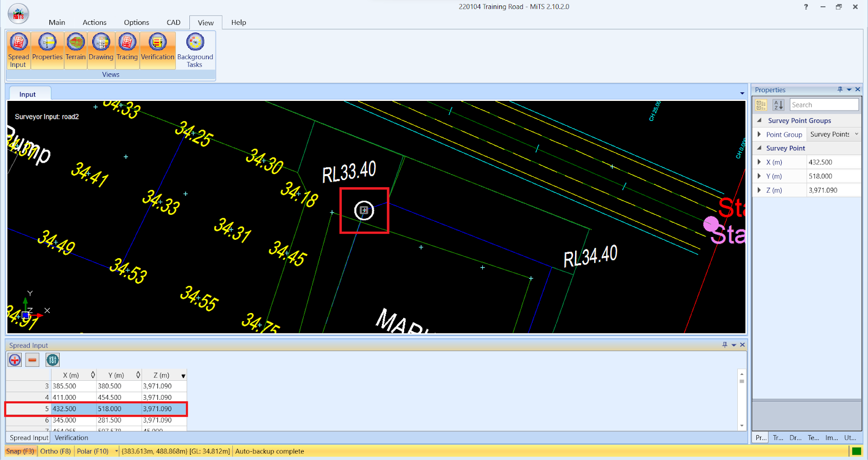Open spread input settings icon
The height and width of the screenshot is (460, 868).
coord(53,360)
